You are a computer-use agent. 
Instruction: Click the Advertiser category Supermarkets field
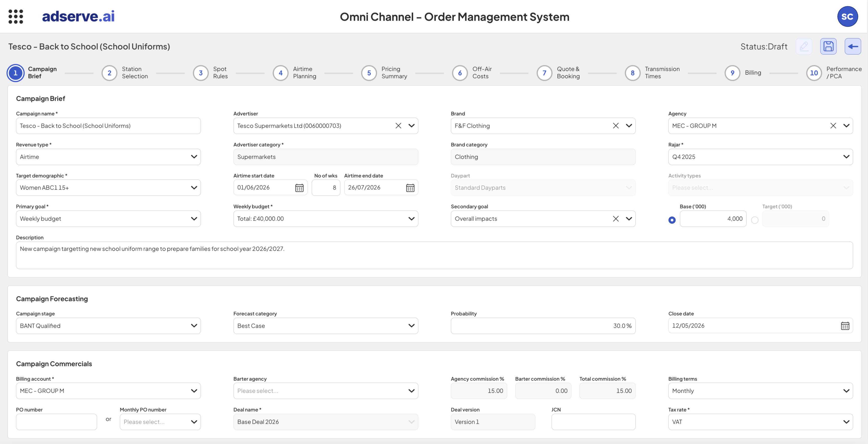(x=326, y=157)
